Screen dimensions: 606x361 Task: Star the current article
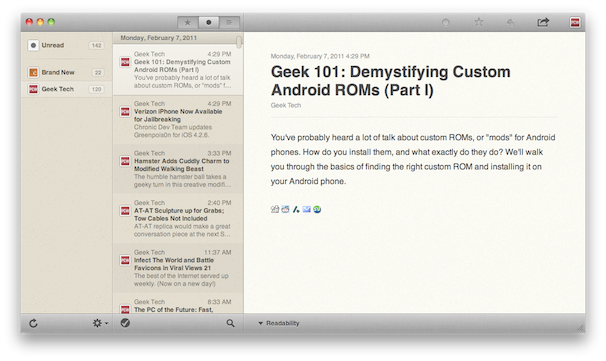coord(479,22)
